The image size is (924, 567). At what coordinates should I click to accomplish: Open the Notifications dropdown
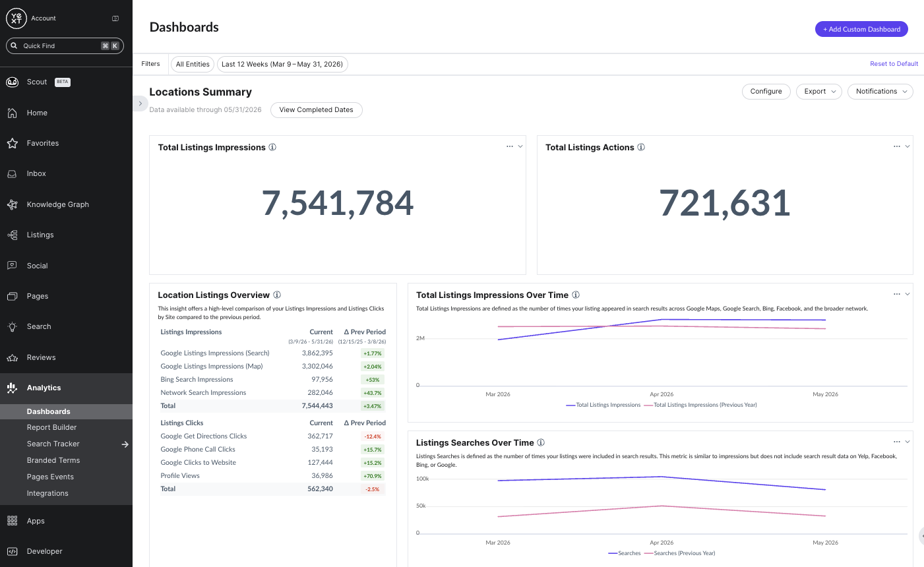pos(880,92)
